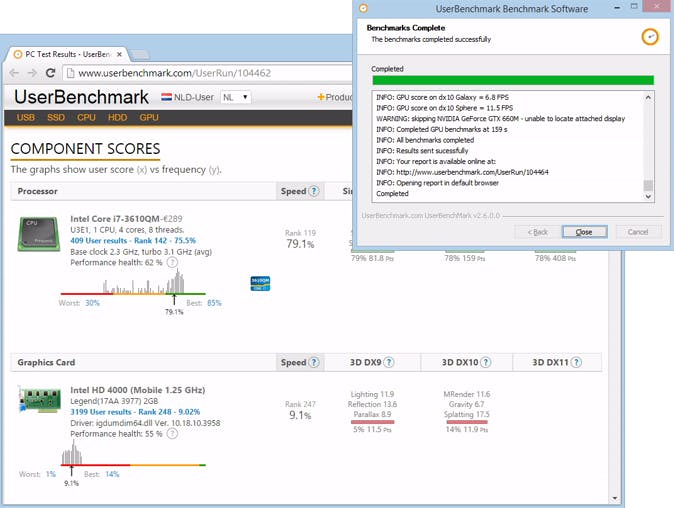Click Cancel in benchmark dialog

[638, 232]
